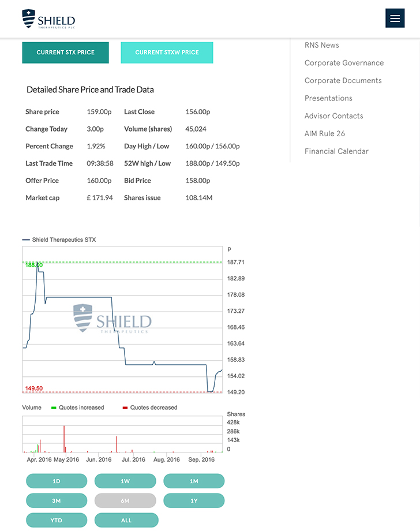Viewport: 420px width, 531px height.
Task: Set chart range to 1D
Action: [x=57, y=481]
